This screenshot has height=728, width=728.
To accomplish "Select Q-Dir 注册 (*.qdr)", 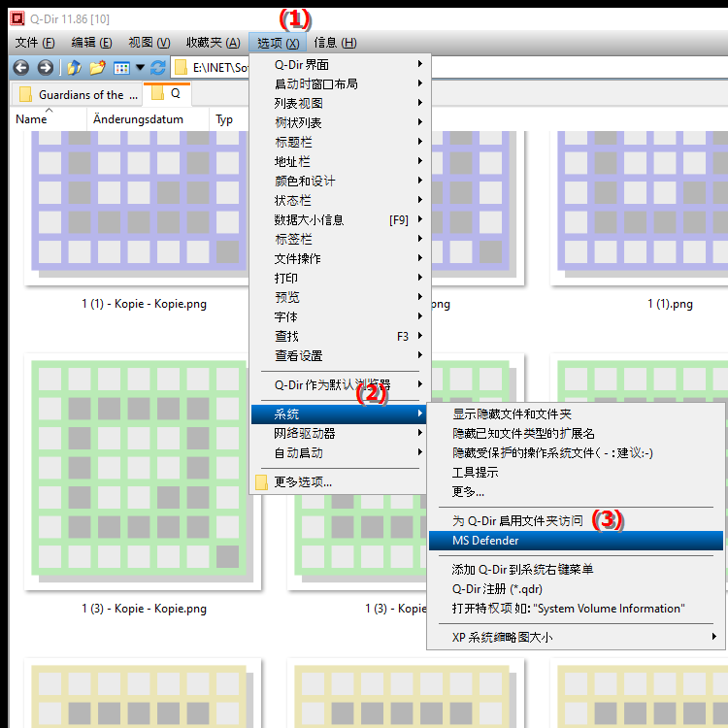I will pyautogui.click(x=576, y=589).
